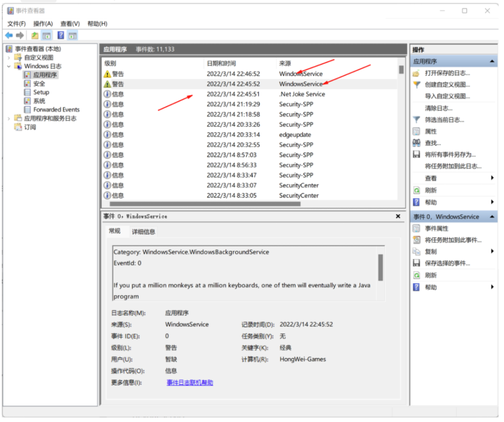Click the Forward arrow toolbar icon
The width and height of the screenshot is (504, 422).
click(x=20, y=35)
